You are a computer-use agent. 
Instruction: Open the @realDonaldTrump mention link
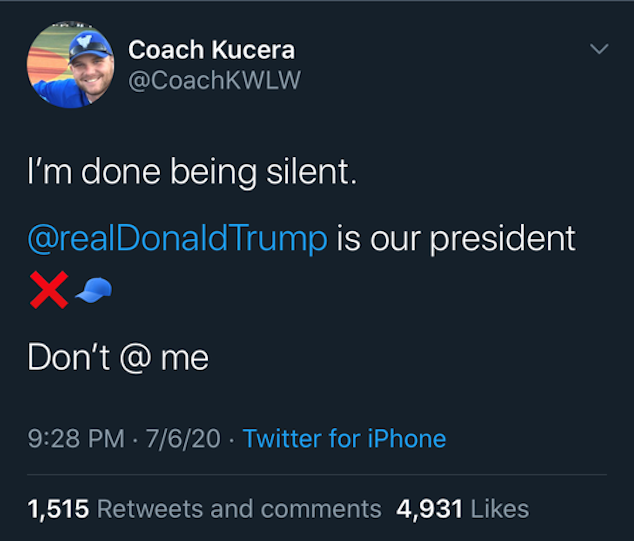(177, 238)
